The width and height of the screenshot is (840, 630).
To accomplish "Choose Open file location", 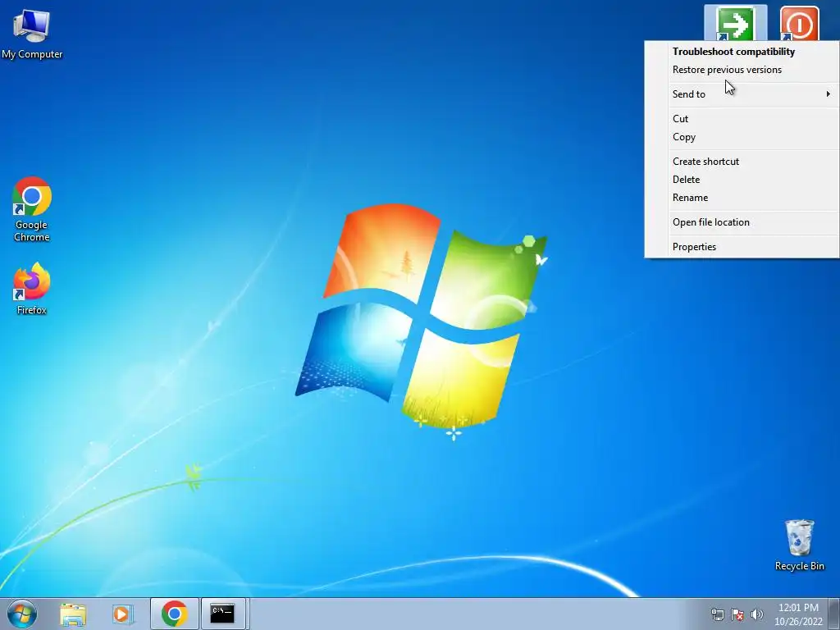I will click(742, 222).
